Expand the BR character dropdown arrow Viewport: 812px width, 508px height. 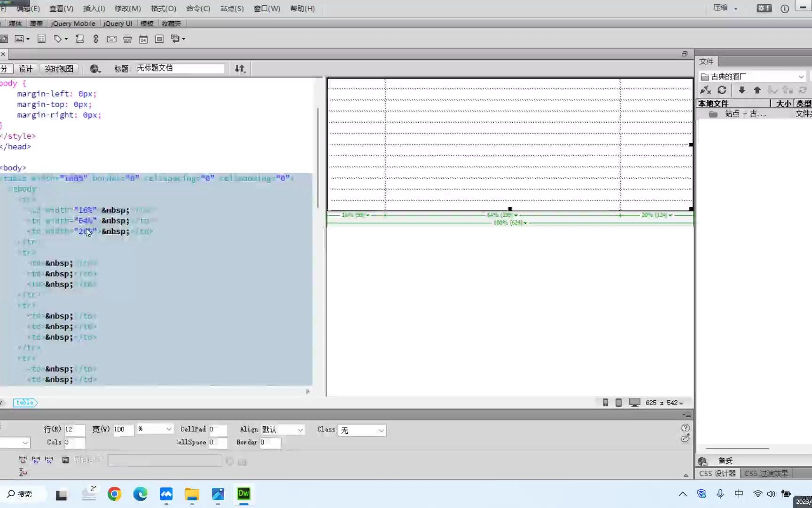pos(184,39)
